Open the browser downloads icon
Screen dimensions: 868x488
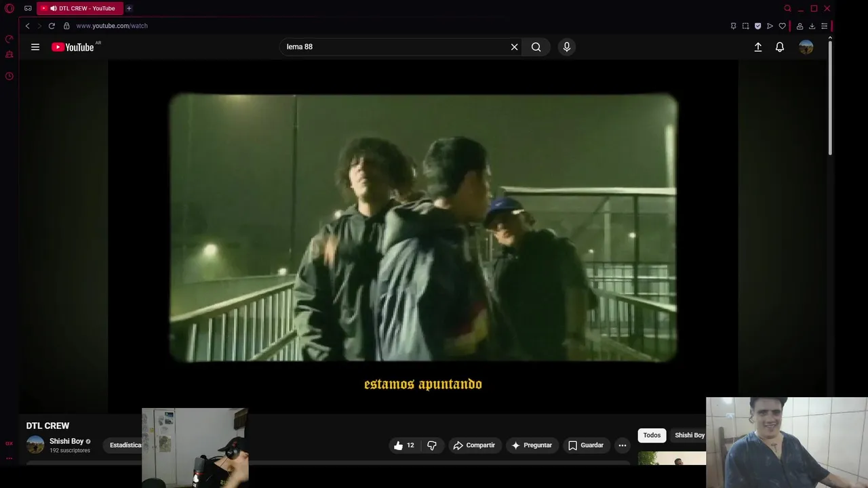pos(812,26)
